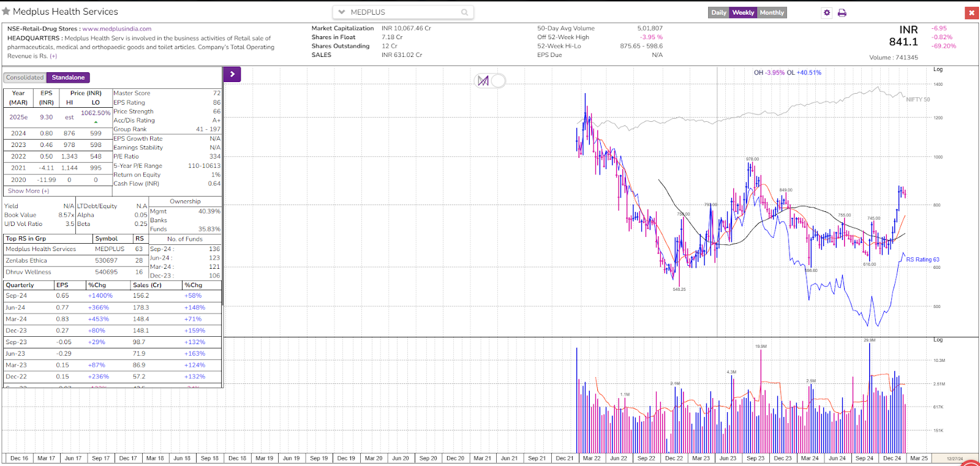Image resolution: width=980 pixels, height=466 pixels.
Task: Click the Master Score rating row
Action: pos(167,93)
